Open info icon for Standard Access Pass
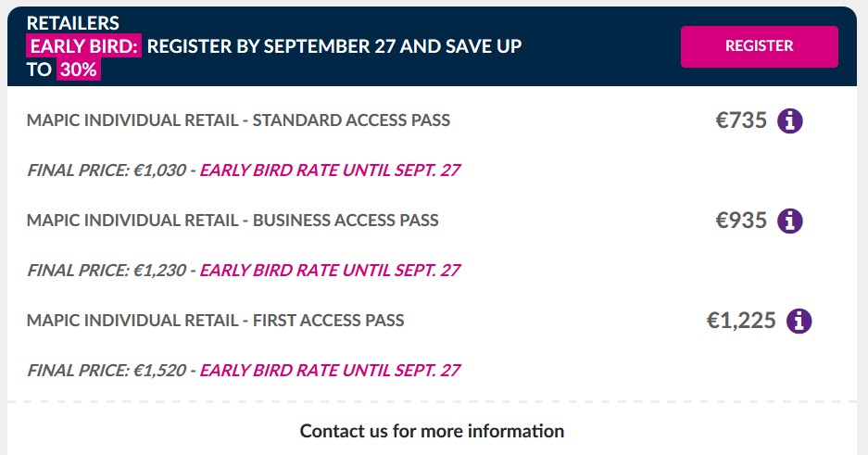This screenshot has width=868, height=455. pyautogui.click(x=789, y=120)
